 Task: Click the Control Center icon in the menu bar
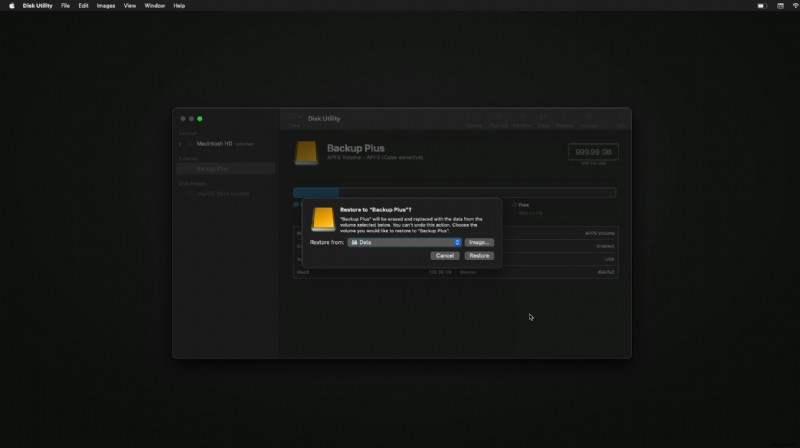[780, 6]
